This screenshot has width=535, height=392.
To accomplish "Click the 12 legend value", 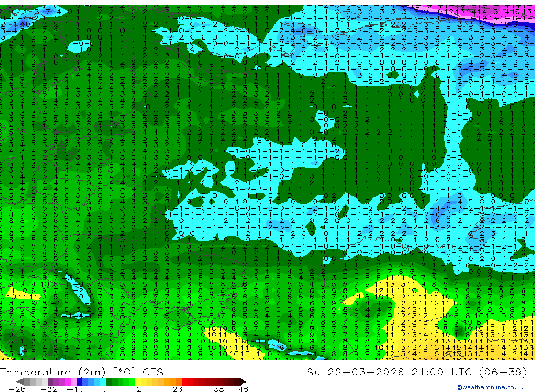I will pos(136,389).
